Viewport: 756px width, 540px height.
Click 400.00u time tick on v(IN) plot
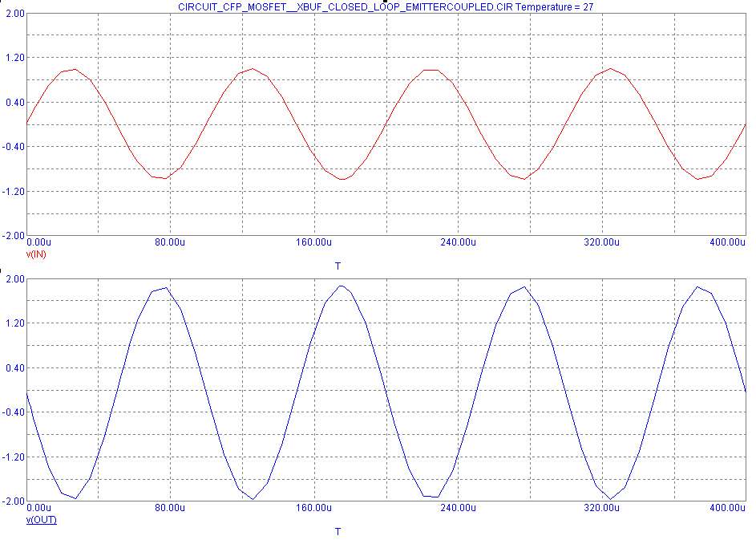(728, 242)
